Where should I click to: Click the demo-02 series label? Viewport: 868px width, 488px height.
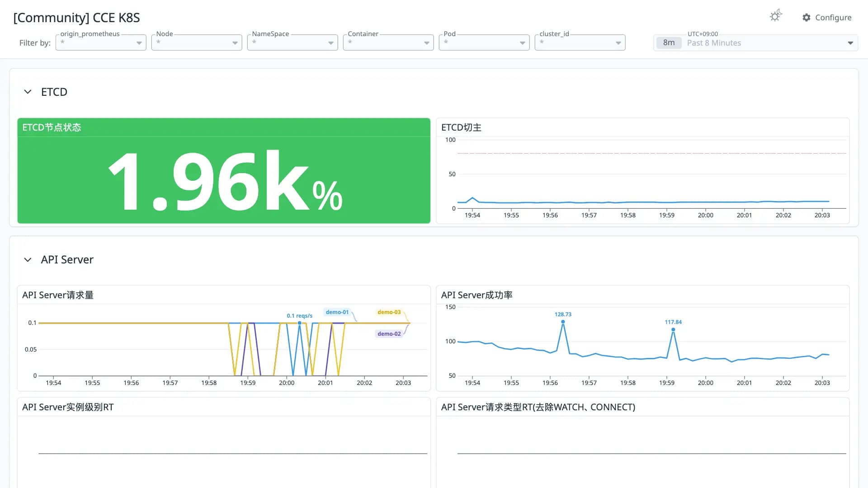(389, 334)
